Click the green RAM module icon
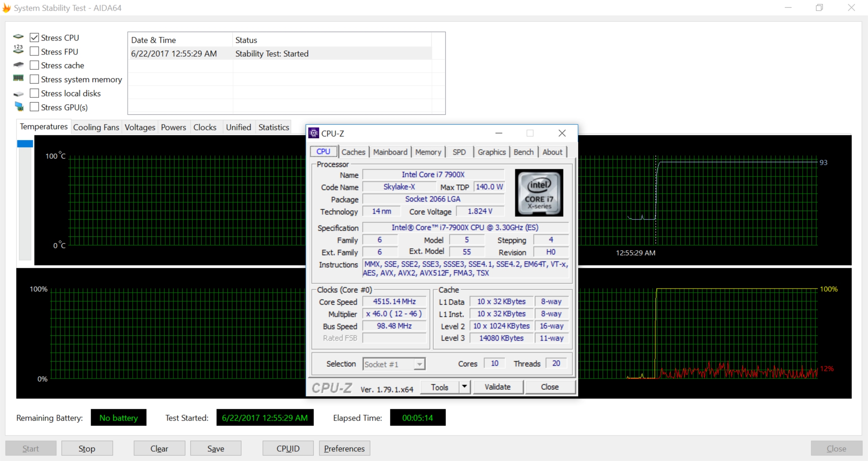Image resolution: width=868 pixels, height=461 pixels. pyautogui.click(x=18, y=78)
